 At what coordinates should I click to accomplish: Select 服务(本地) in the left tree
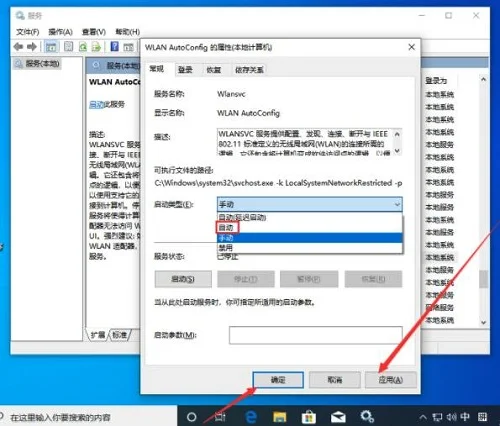coord(42,63)
